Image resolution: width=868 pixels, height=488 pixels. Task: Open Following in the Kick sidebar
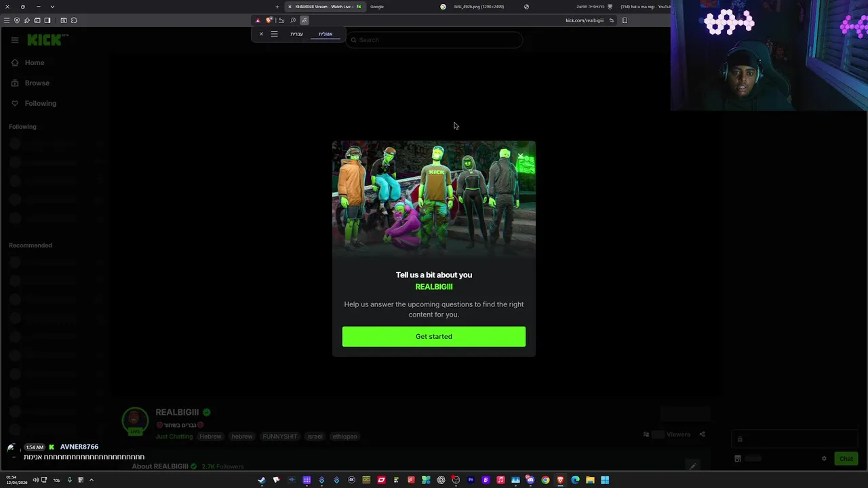(x=33, y=103)
